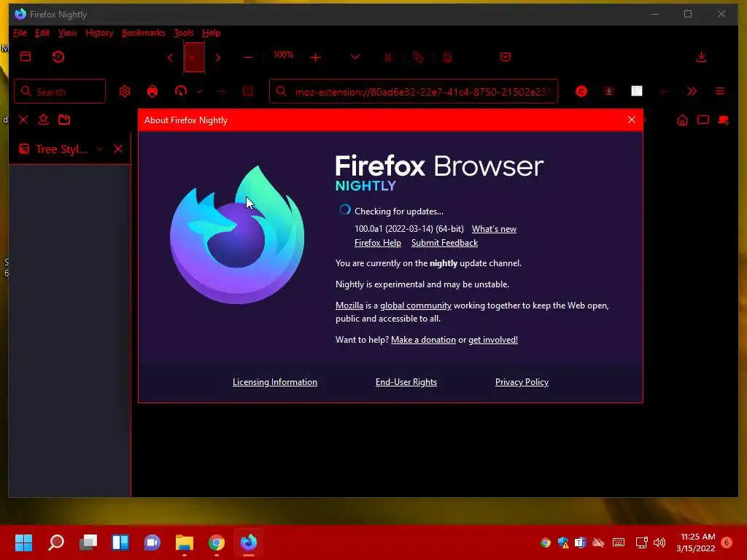Go back with the left chevron

[171, 58]
